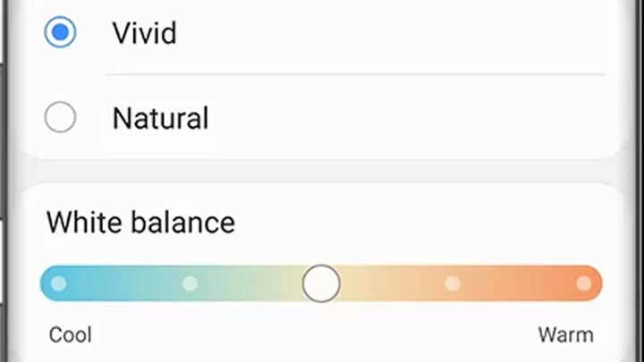Click empty space right of White balance heading
The height and width of the screenshot is (362, 644).
point(420,222)
